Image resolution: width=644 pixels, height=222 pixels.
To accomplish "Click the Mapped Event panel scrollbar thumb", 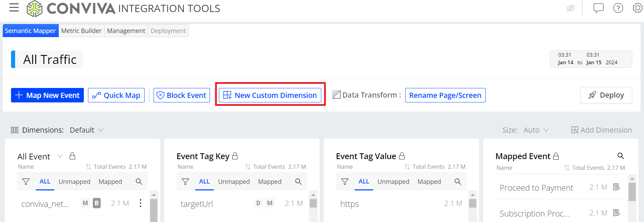I will click(632, 192).
